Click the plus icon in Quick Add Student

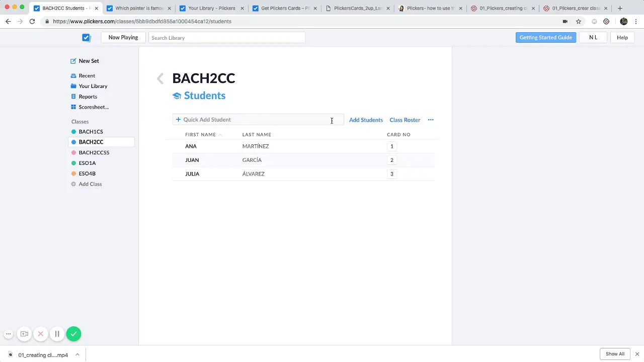pos(178,120)
